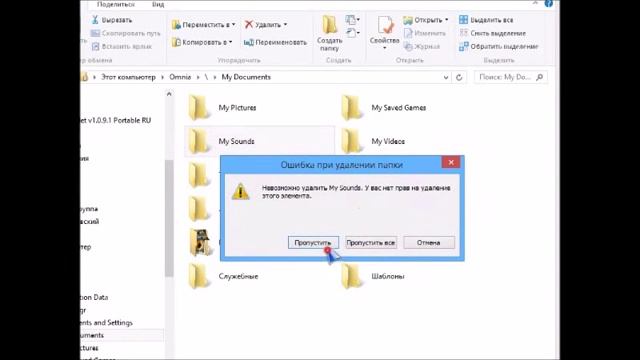Select Portable RU item in navigation pane
640x360 pixels.
pos(116,120)
